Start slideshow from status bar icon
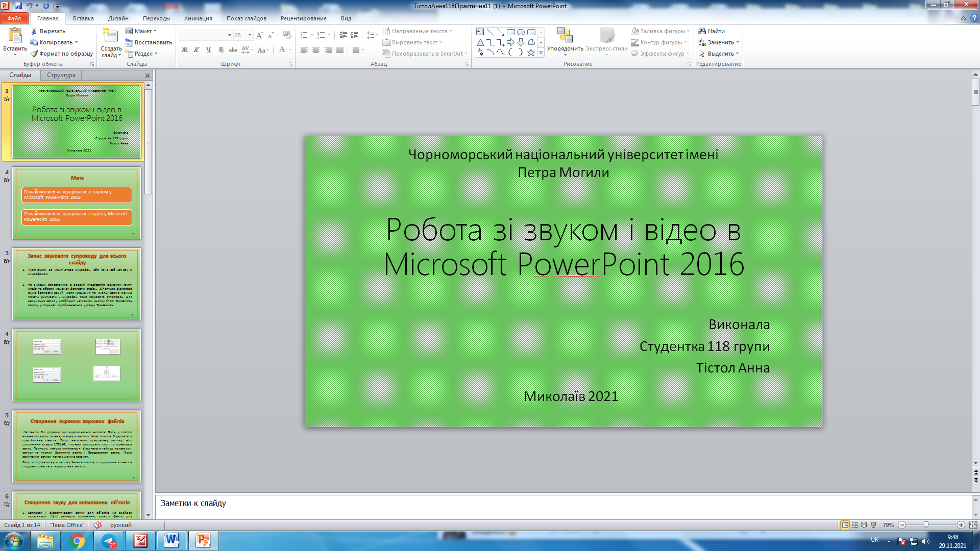This screenshot has height=551, width=980. pos(873,525)
